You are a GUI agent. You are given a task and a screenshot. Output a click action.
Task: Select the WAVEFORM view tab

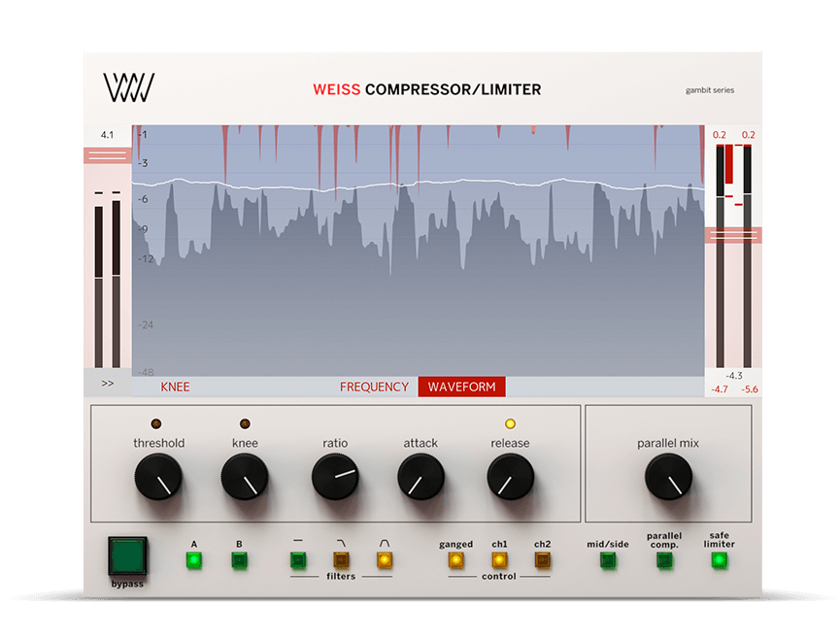[462, 387]
